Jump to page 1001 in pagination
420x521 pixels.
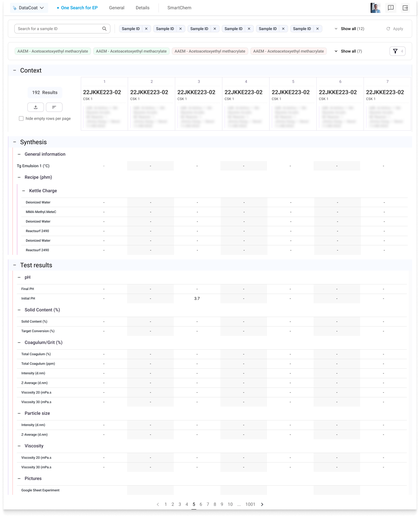coord(250,504)
